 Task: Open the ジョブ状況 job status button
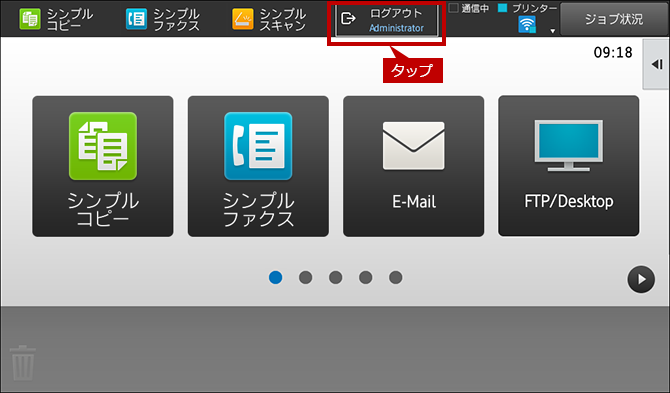[x=614, y=19]
